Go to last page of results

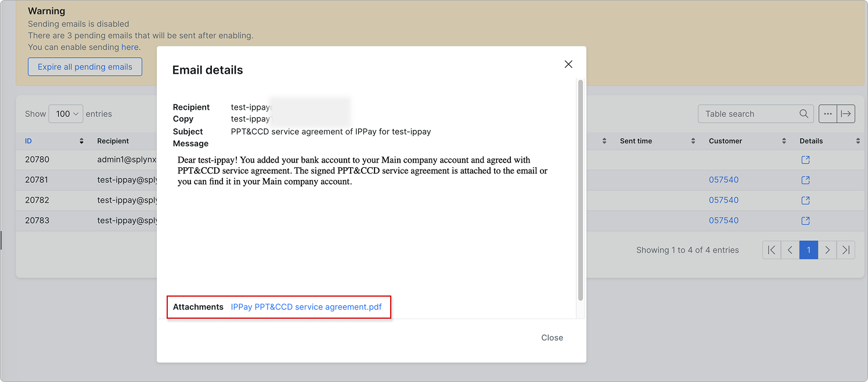[x=846, y=250]
